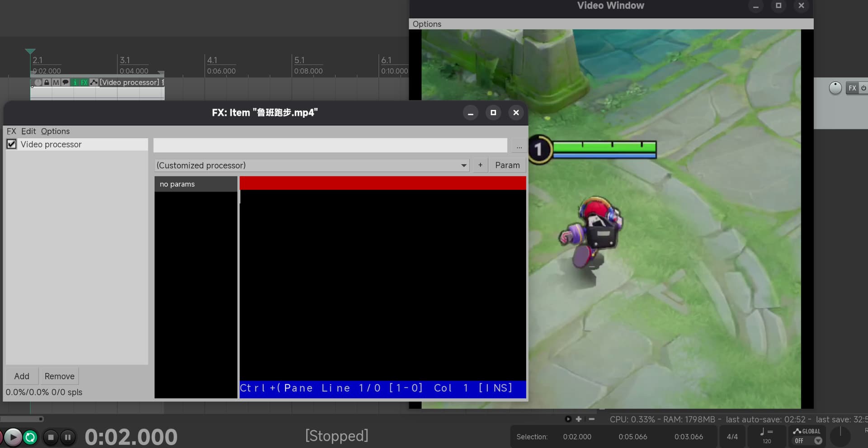Click the transport Pause button
The image size is (868, 448).
coord(68,437)
